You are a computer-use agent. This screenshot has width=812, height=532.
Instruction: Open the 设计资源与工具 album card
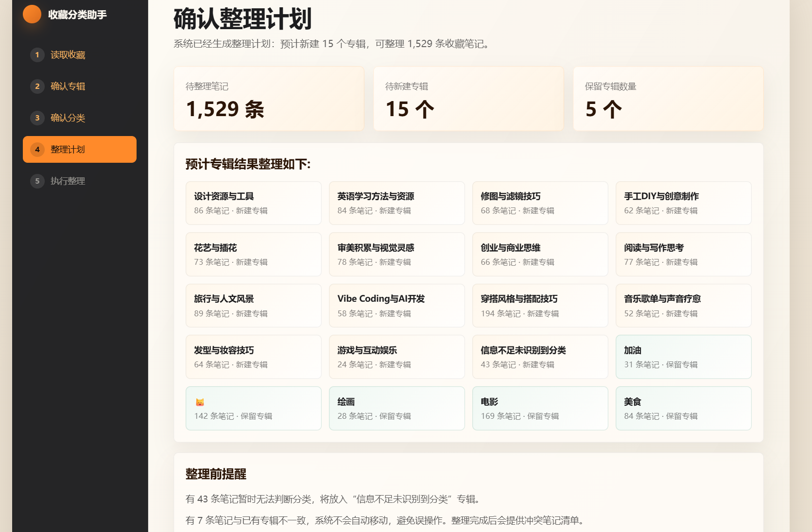(254, 203)
